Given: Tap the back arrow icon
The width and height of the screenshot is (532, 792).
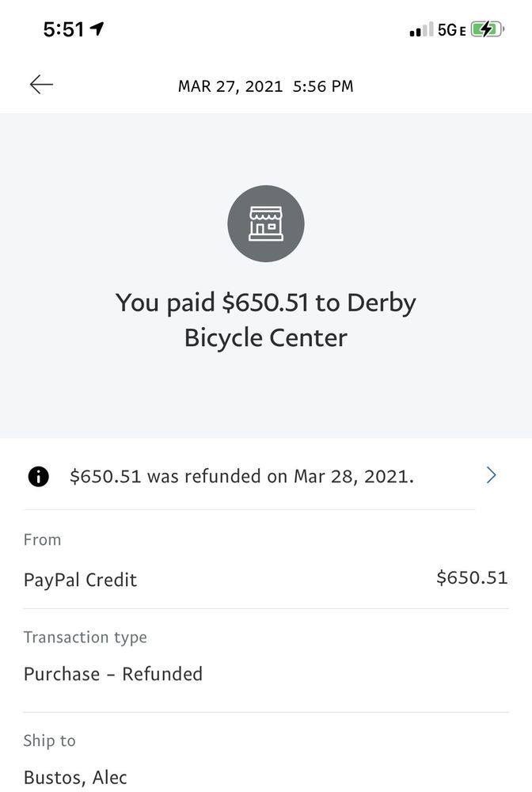Looking at the screenshot, I should point(41,85).
